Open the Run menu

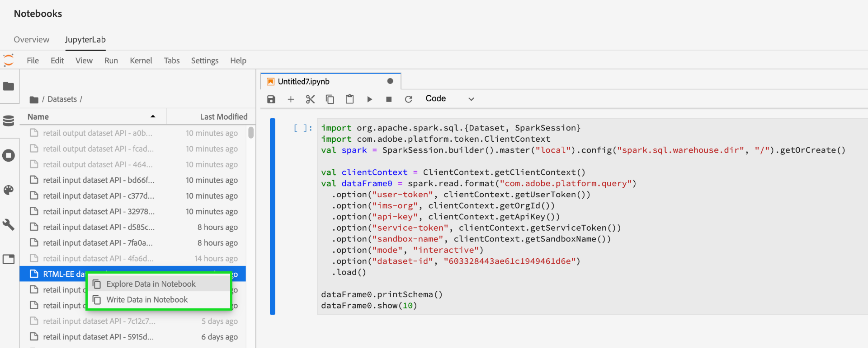pyautogui.click(x=111, y=60)
